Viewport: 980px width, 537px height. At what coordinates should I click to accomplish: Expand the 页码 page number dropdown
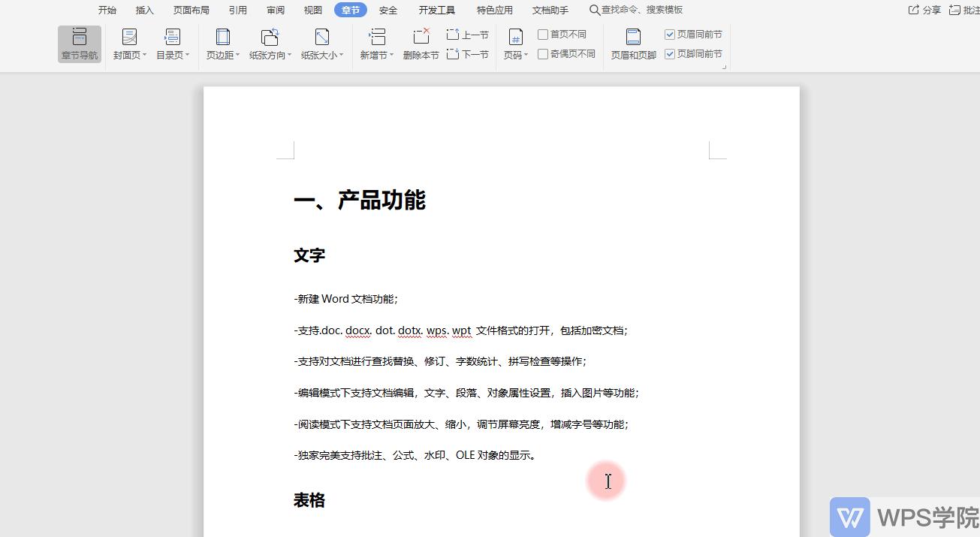point(515,43)
